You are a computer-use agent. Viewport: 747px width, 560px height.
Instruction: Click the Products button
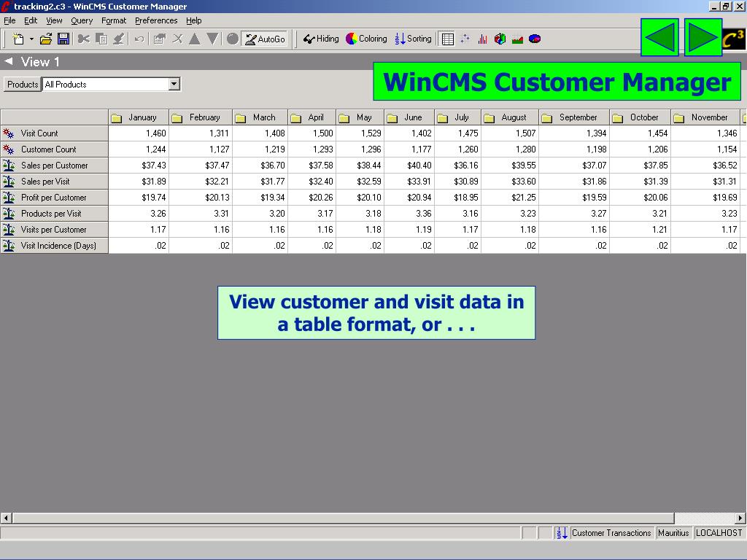point(23,85)
